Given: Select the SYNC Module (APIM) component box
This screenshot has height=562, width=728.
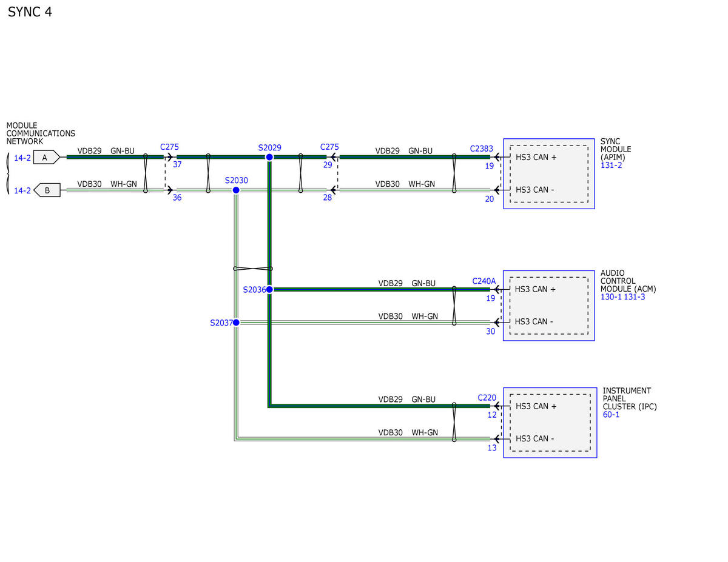Looking at the screenshot, I should [549, 173].
